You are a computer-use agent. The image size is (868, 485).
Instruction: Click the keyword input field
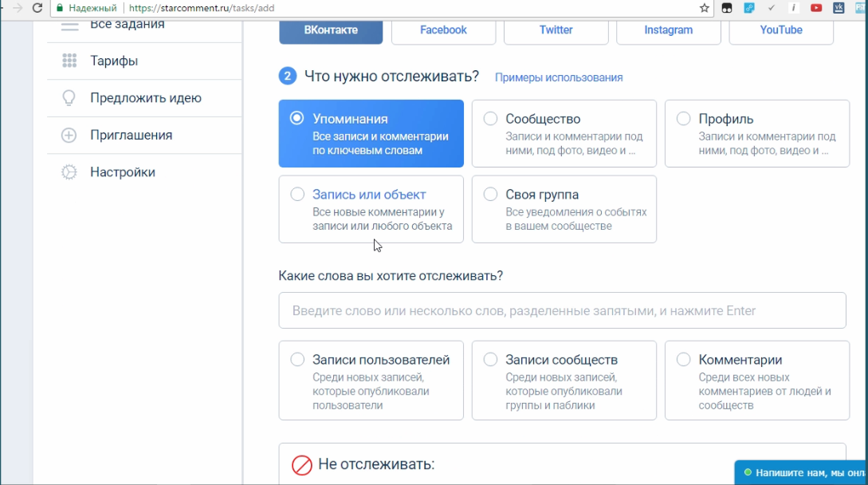(x=561, y=310)
